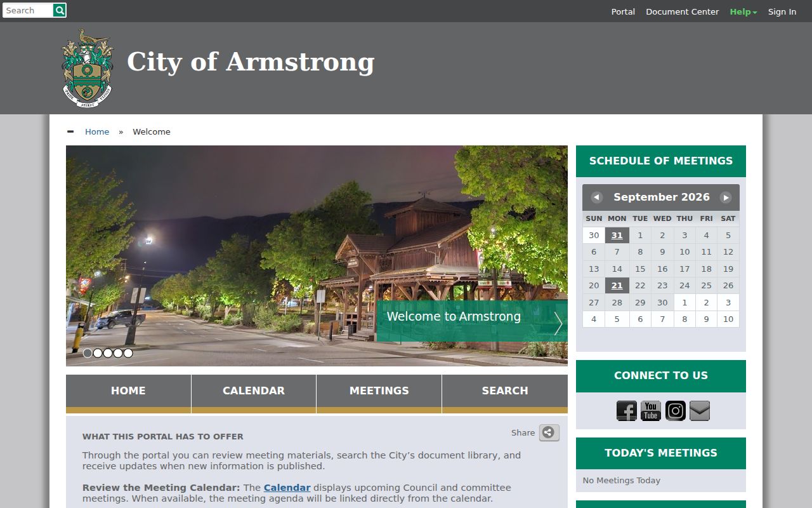Open the Facebook icon

627,411
